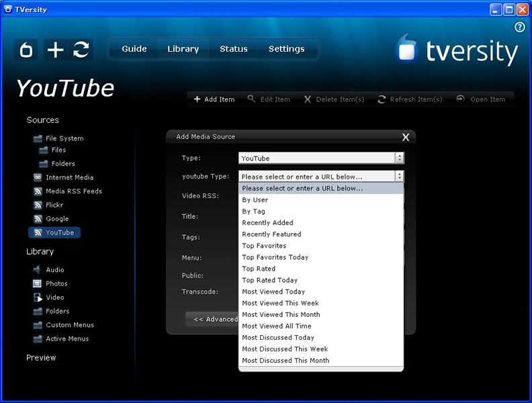This screenshot has width=532, height=403.
Task: Click the Advanced button in dialog
Action: [214, 319]
